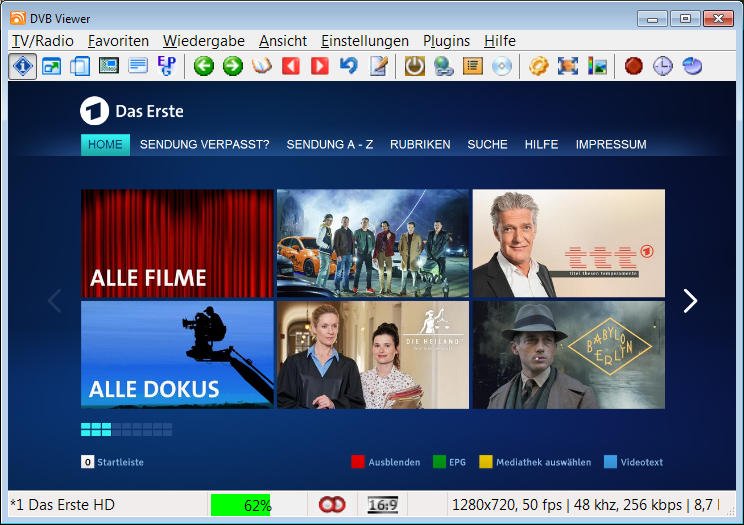Open the teletext page icon
The image size is (744, 525).
coord(138,66)
